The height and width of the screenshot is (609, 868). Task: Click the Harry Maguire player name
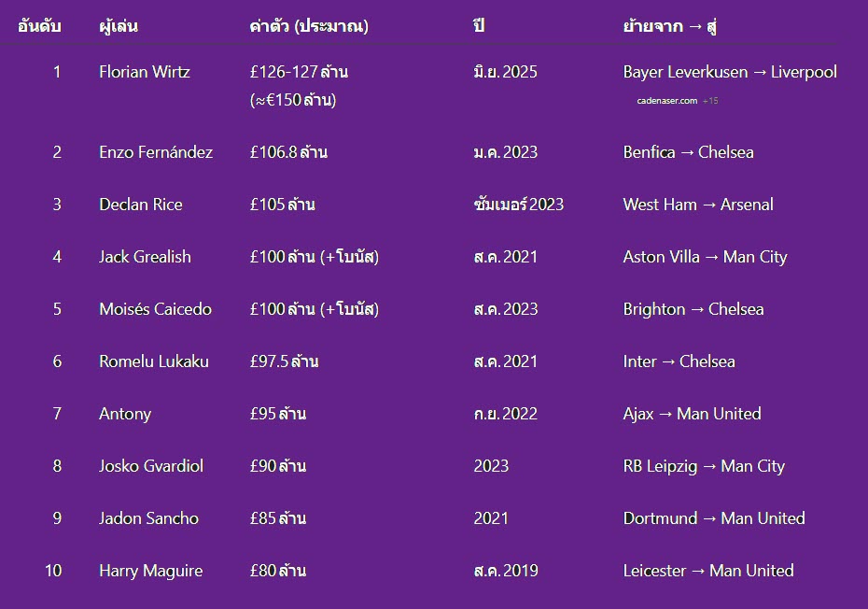150,571
